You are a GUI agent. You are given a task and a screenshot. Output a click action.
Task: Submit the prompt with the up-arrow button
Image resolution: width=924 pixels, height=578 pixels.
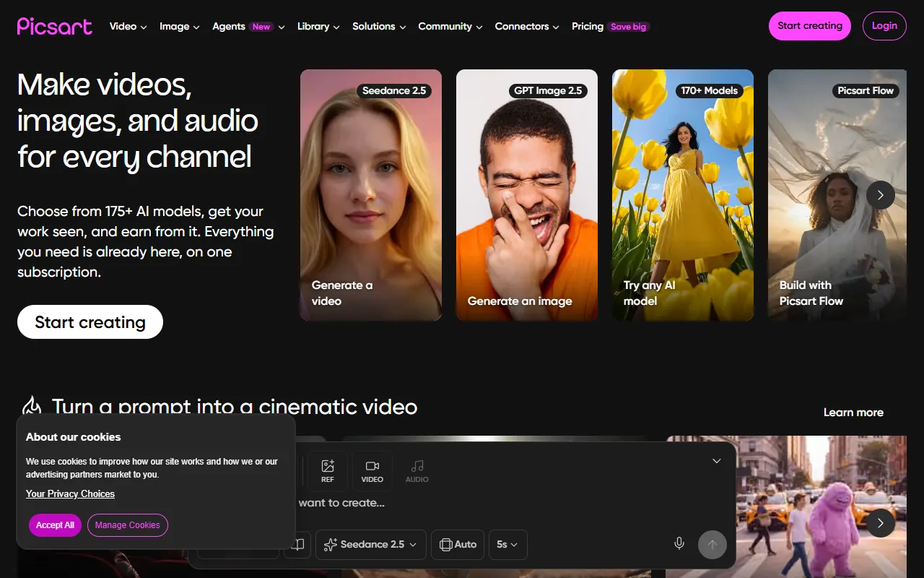tap(712, 545)
